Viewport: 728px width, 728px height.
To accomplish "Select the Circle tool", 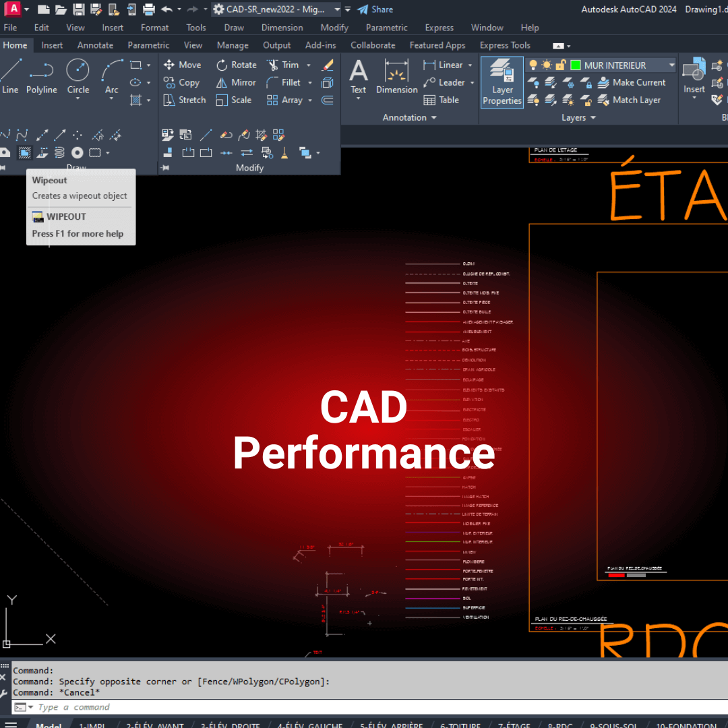I will pos(78,77).
